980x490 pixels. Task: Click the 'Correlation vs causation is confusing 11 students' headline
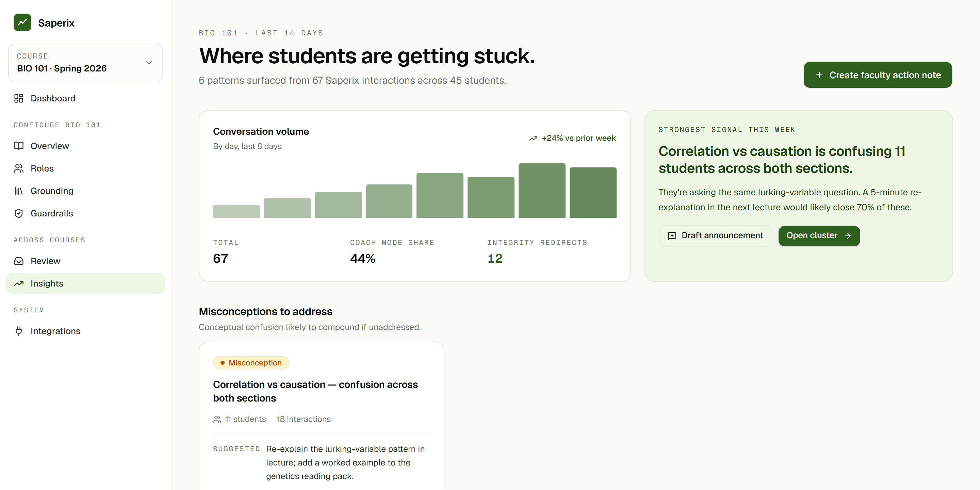click(x=781, y=160)
